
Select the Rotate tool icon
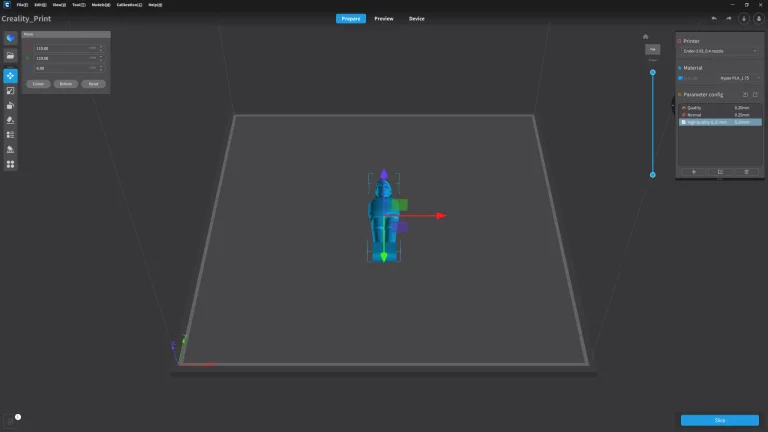10,105
